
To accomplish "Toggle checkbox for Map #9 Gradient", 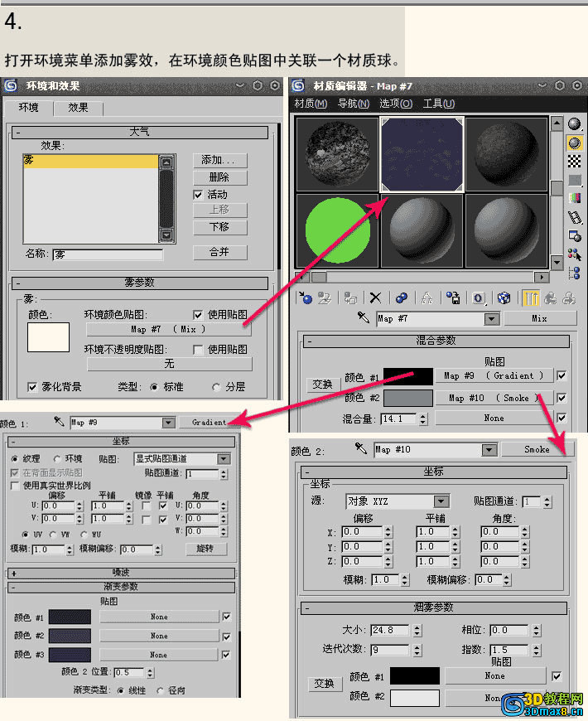I will [561, 375].
